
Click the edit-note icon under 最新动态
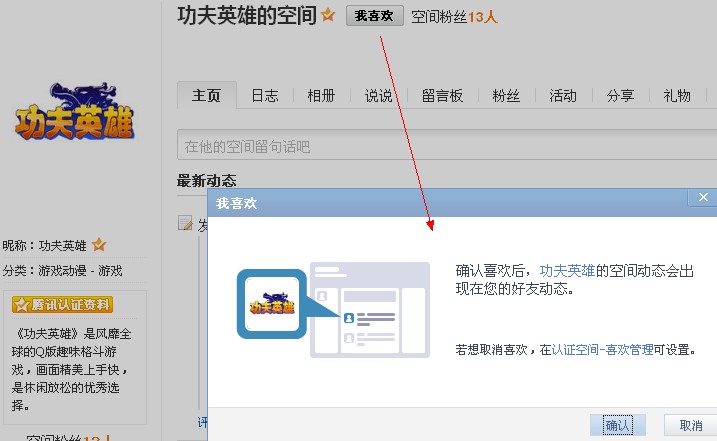[x=185, y=223]
